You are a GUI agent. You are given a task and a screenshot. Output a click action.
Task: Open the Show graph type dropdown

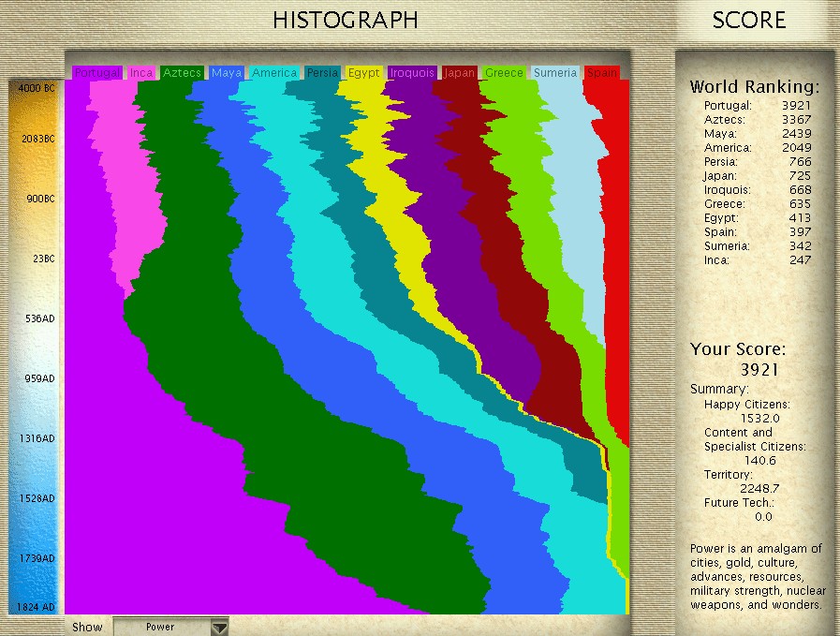171,628
